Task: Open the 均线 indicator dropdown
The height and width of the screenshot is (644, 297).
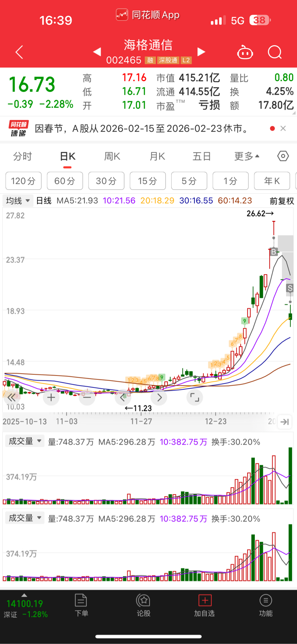Action: tap(18, 201)
